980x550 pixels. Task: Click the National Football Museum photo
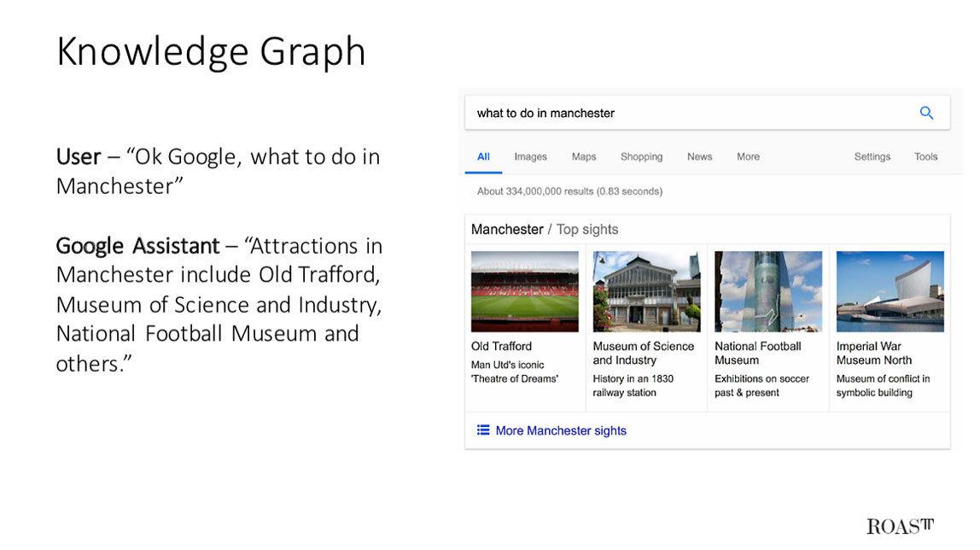coord(767,290)
